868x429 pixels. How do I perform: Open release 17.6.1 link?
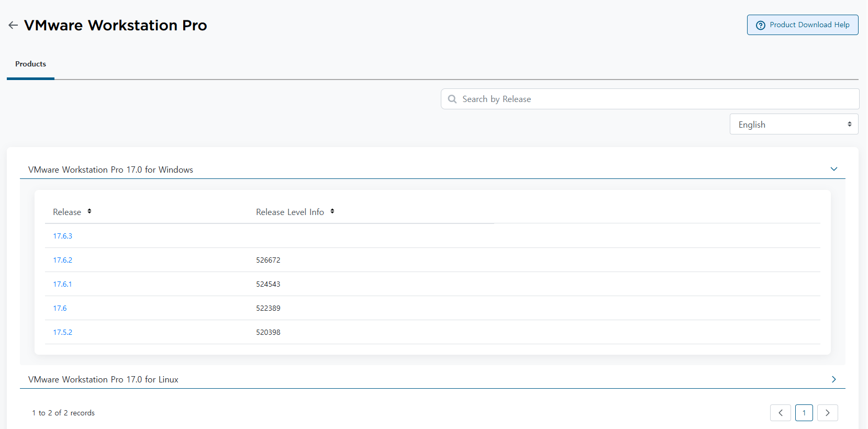click(62, 284)
